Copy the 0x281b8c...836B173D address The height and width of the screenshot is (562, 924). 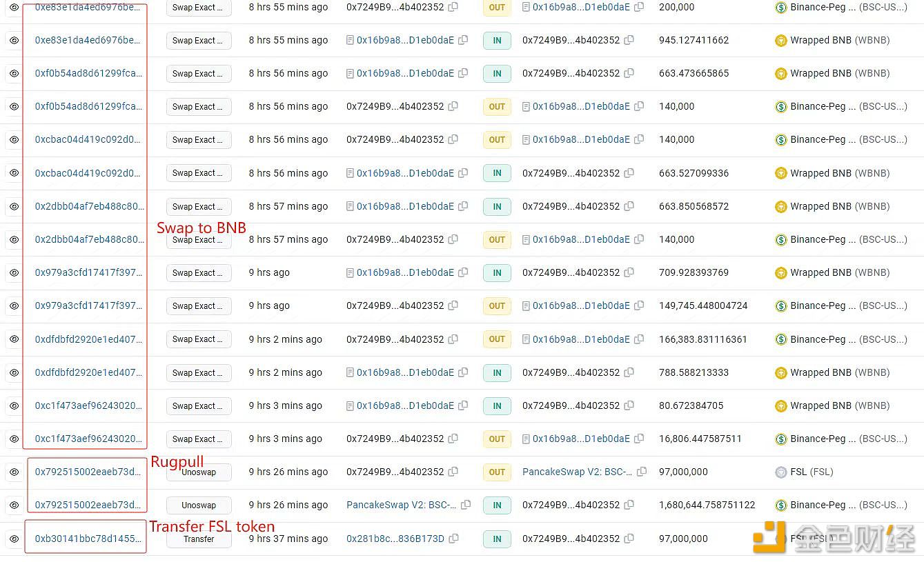[x=453, y=539]
